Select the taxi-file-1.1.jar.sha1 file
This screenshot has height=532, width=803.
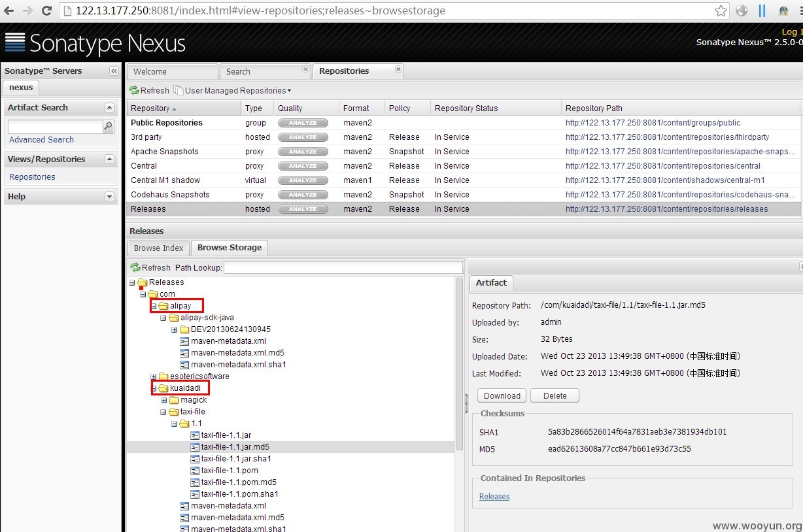pos(236,459)
